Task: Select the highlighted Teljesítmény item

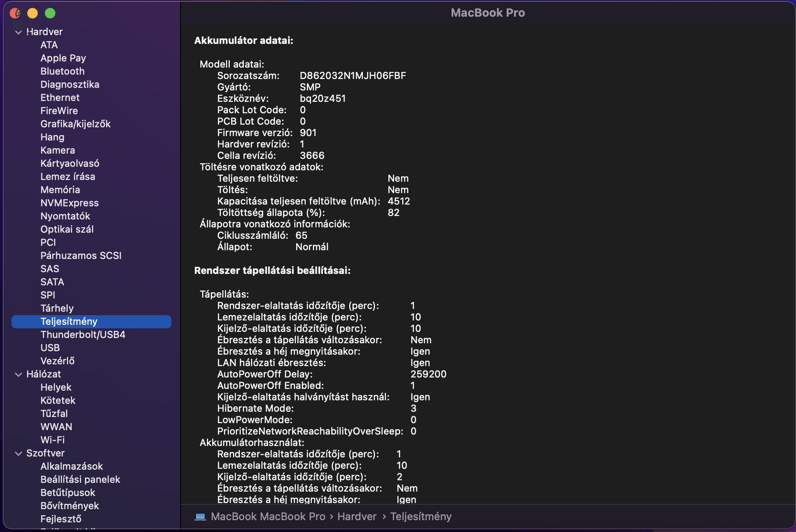Action: (91, 321)
